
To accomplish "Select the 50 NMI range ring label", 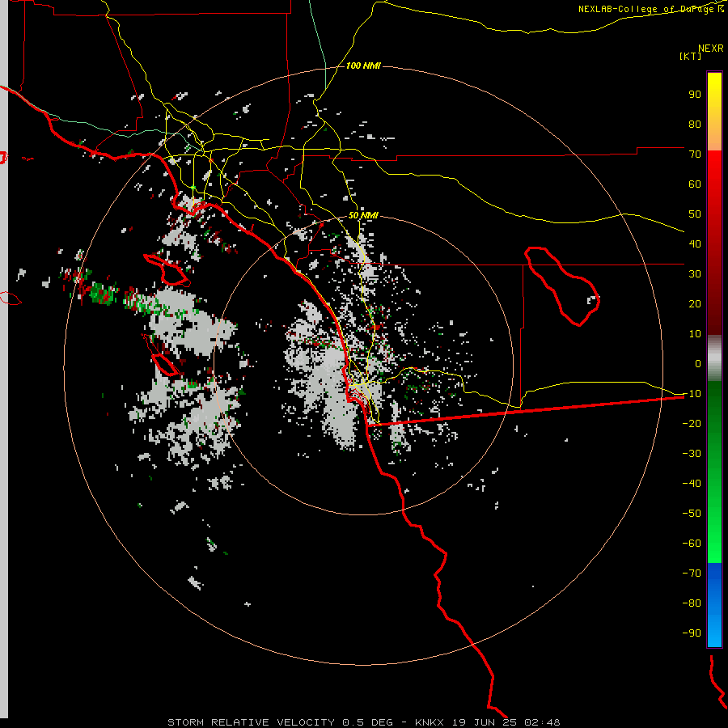I will click(363, 215).
